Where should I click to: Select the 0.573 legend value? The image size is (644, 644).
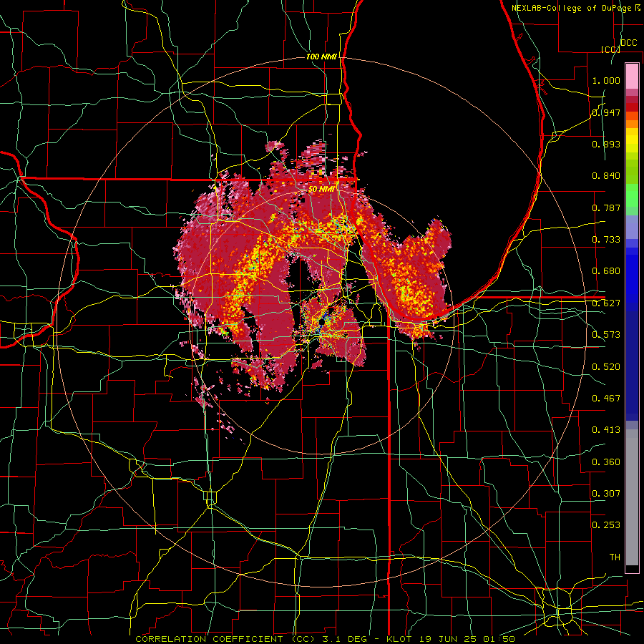[606, 335]
